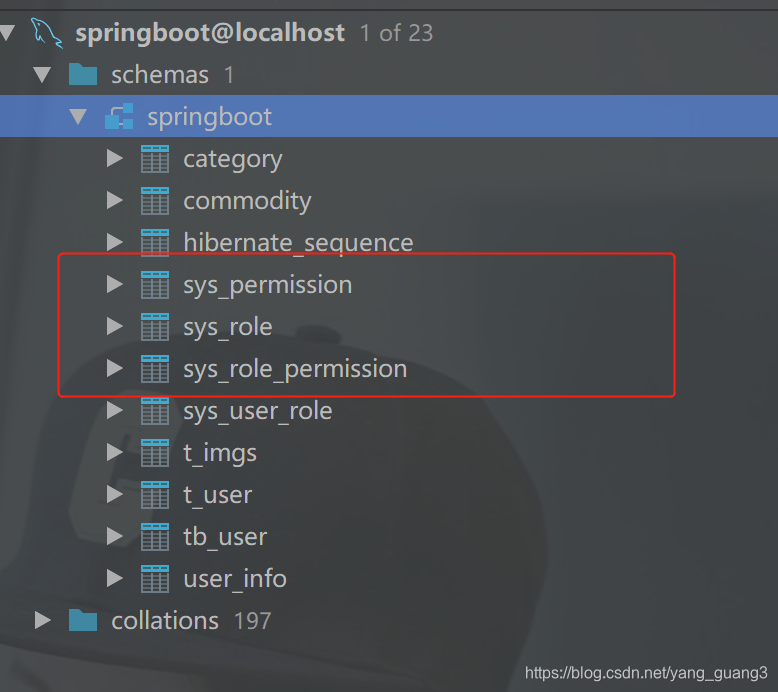Select the sys_role_permission table
This screenshot has width=778, height=692.
[295, 369]
